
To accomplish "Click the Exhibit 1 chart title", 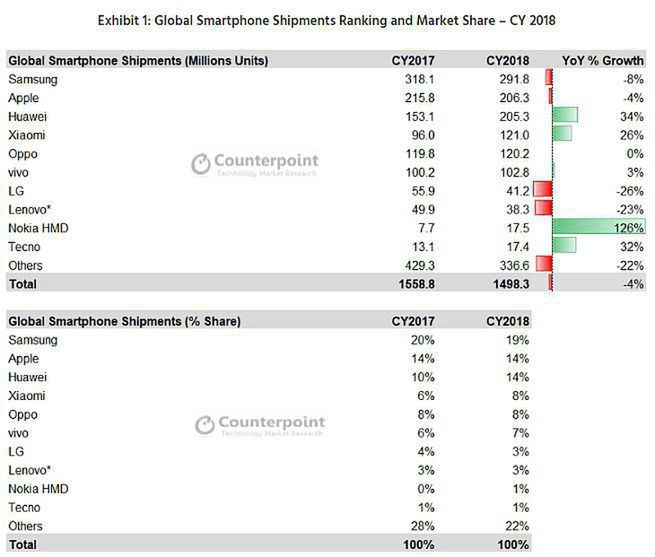I will (x=327, y=18).
